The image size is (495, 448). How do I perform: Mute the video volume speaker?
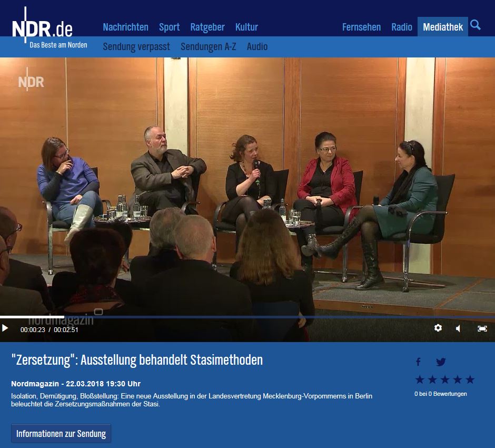458,328
